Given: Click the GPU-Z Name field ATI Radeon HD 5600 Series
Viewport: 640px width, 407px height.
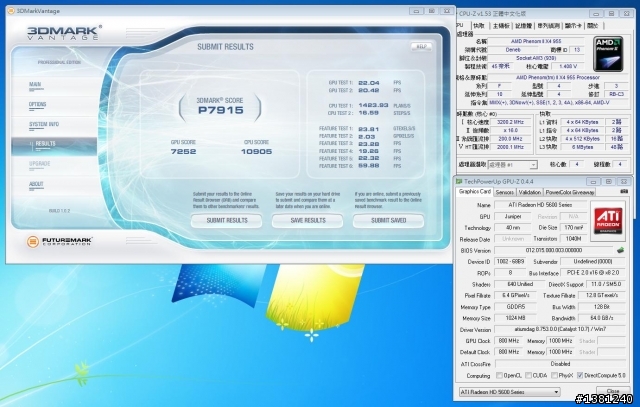Looking at the screenshot, I should pos(540,205).
